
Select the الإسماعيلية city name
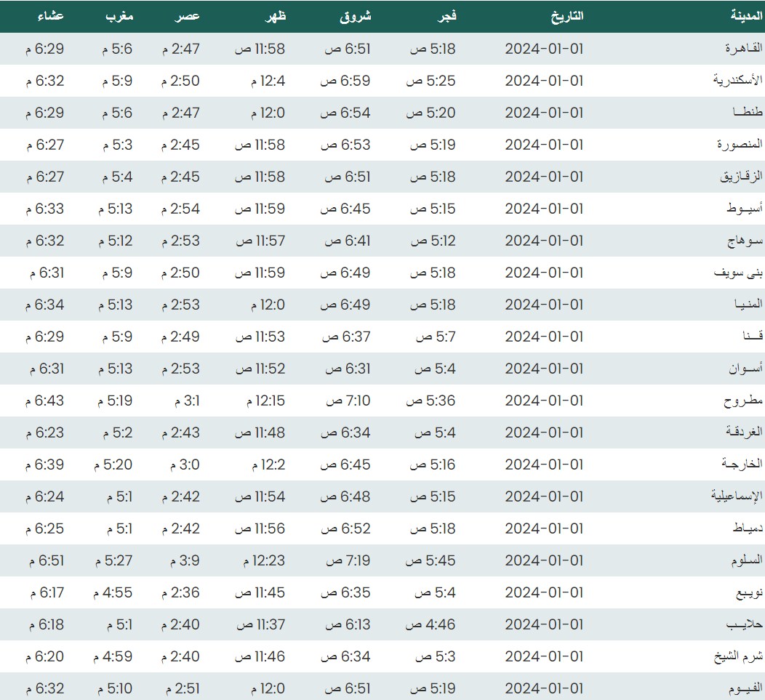pyautogui.click(x=737, y=496)
